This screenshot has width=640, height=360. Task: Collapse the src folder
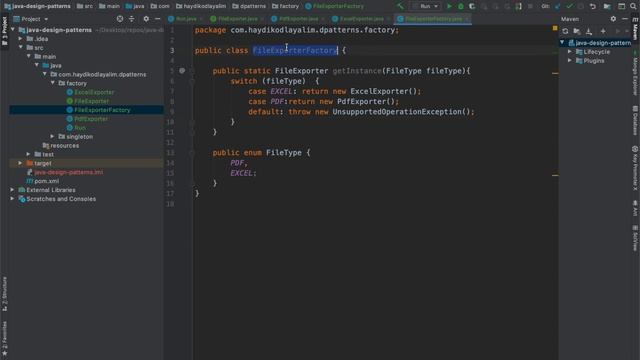21,48
